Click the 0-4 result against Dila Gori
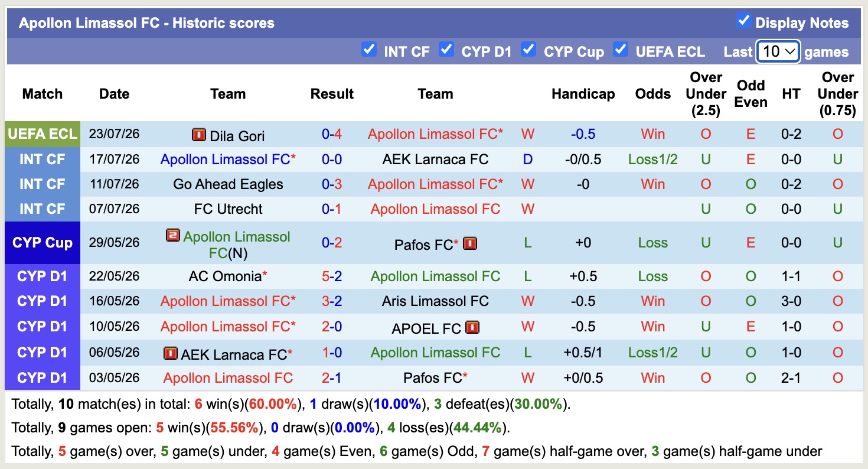 [x=332, y=134]
